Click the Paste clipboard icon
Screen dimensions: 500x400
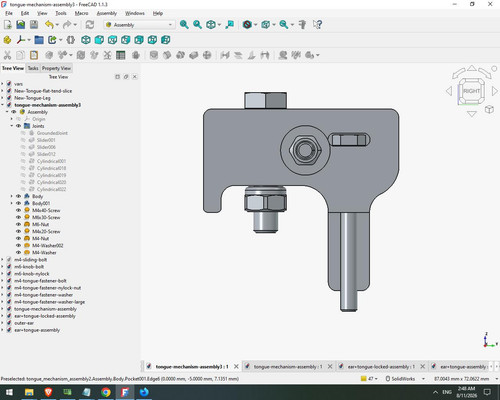point(34,55)
